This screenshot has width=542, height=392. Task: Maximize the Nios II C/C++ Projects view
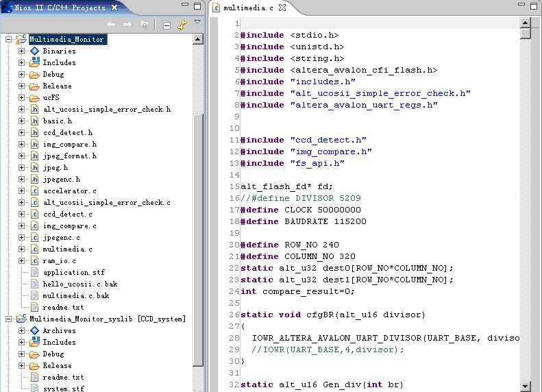(x=197, y=6)
